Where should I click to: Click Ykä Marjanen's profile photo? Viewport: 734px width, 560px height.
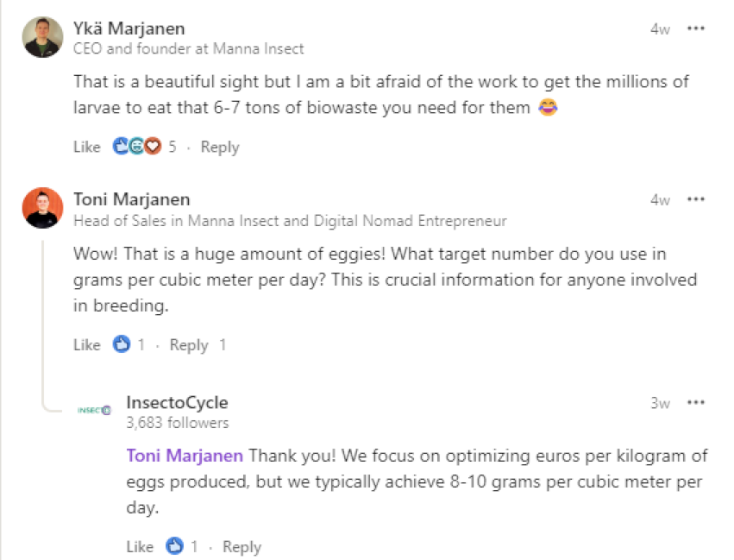[x=42, y=37]
